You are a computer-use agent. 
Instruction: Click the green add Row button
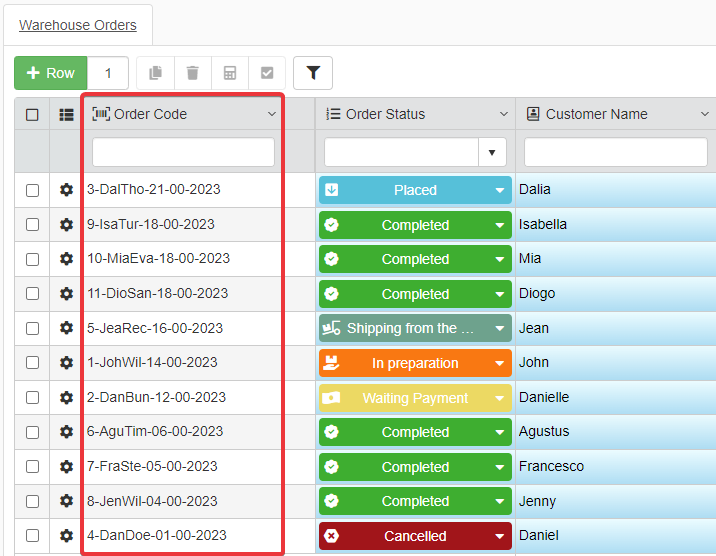[51, 73]
